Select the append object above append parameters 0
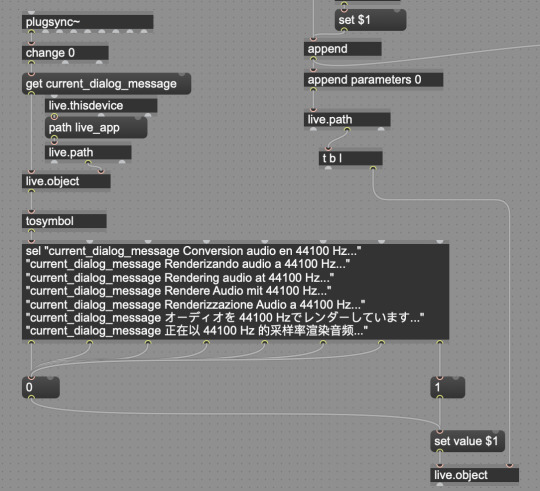This screenshot has width=540, height=491. (342, 49)
